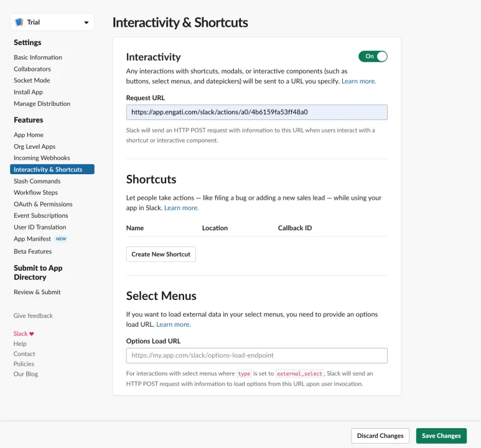Open Event Subscriptions section
The height and width of the screenshot is (448, 481).
[41, 215]
